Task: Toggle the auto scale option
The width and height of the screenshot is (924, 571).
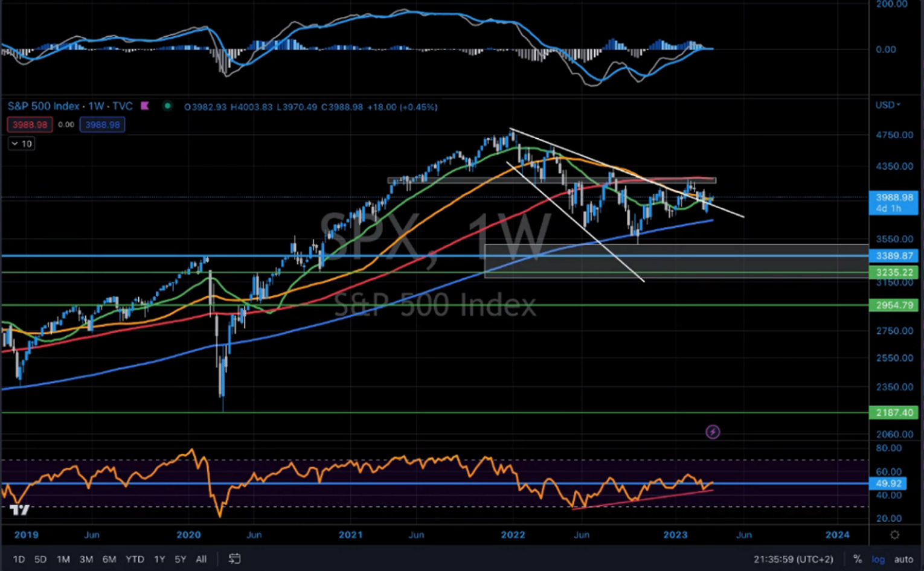Action: 903,560
